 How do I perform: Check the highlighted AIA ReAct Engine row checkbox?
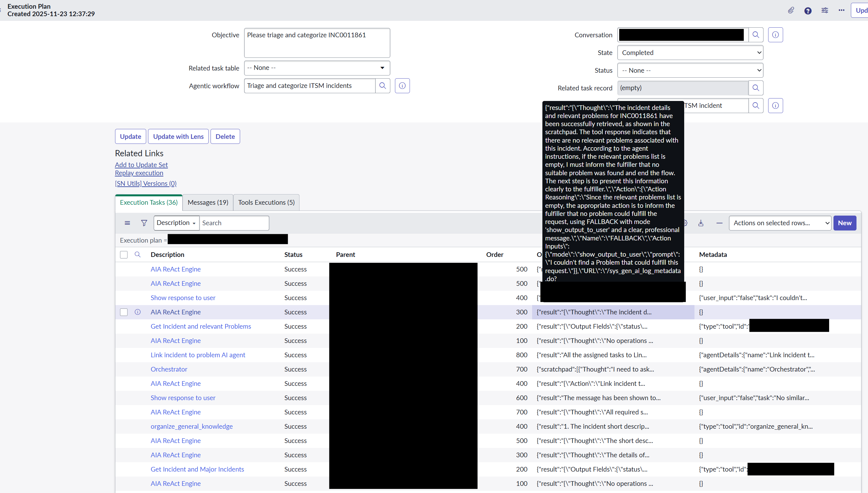[x=124, y=312]
